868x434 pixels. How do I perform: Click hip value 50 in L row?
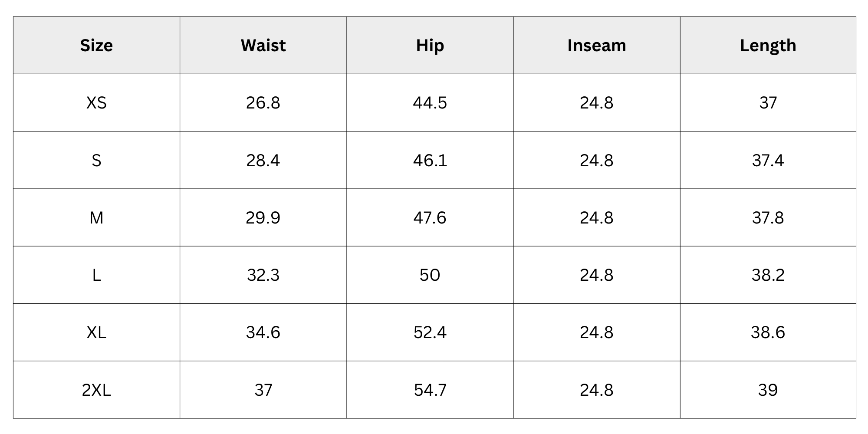point(430,275)
